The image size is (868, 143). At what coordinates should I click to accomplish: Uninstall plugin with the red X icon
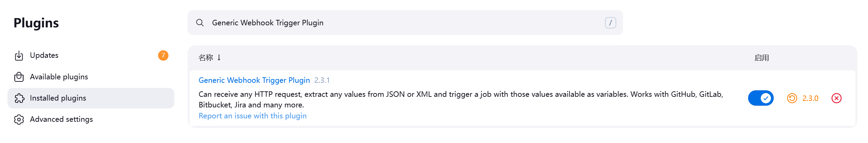(836, 99)
